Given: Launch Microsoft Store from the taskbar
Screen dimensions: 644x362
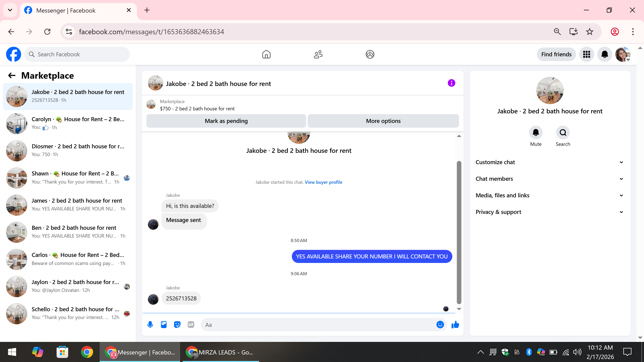Looking at the screenshot, I should [62, 352].
